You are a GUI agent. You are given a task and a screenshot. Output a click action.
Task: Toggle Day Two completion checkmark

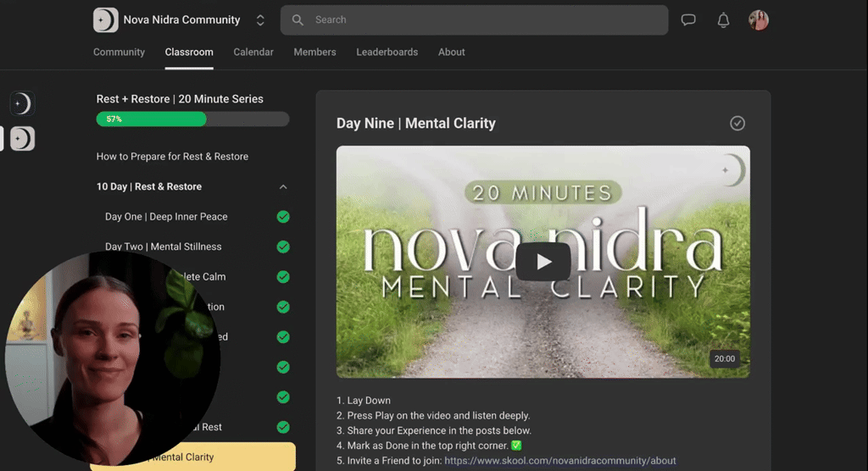pyautogui.click(x=283, y=247)
